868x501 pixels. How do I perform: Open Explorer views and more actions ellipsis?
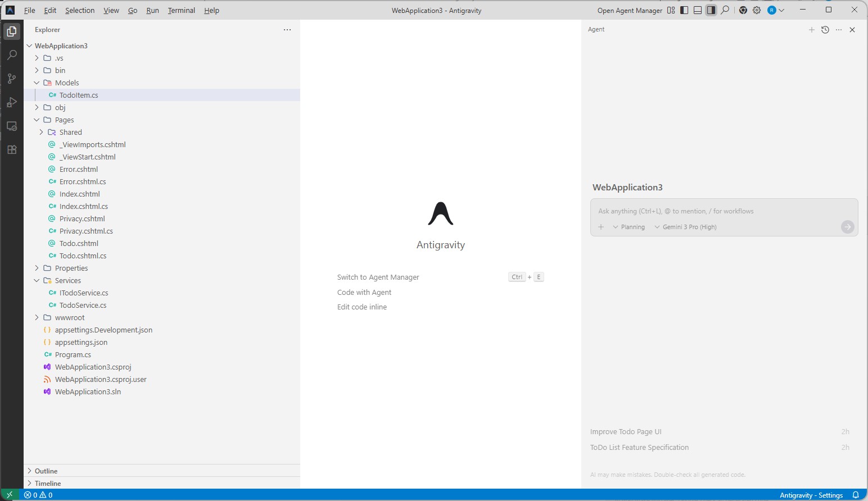287,30
